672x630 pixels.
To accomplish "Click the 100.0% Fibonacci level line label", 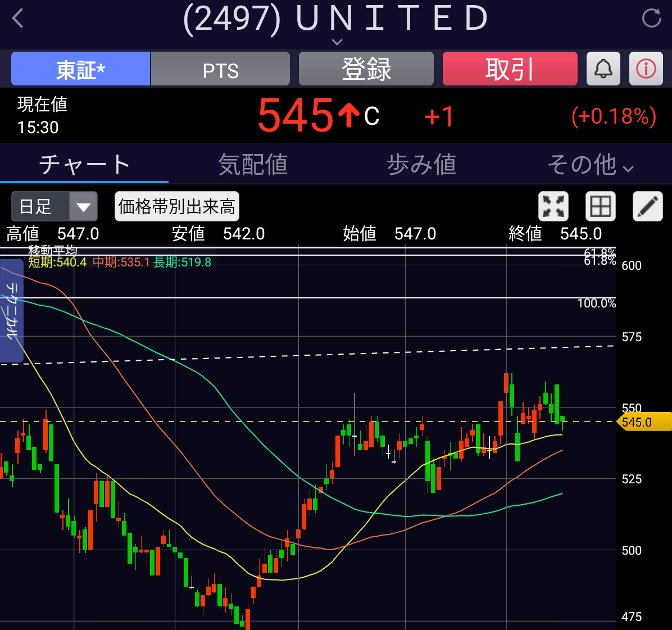I will click(x=596, y=303).
